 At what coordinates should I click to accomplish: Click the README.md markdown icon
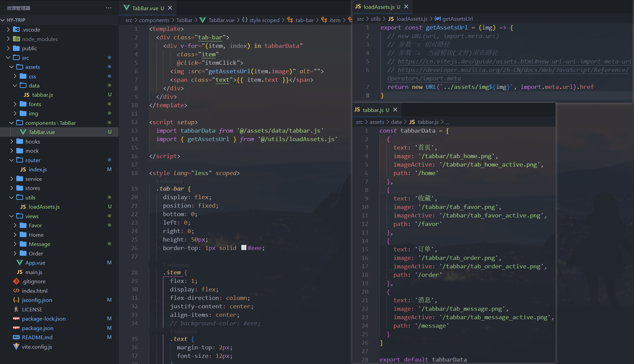click(x=16, y=337)
